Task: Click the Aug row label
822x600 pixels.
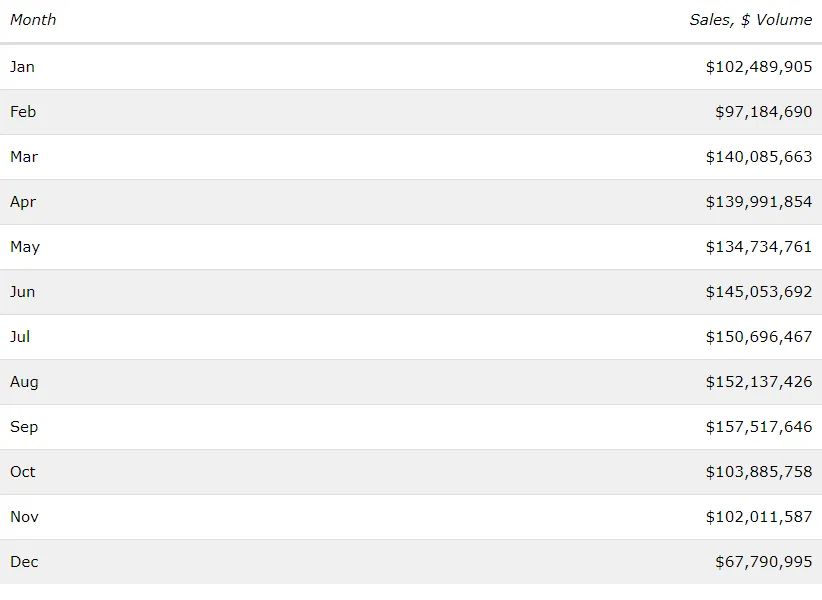Action: [24, 382]
